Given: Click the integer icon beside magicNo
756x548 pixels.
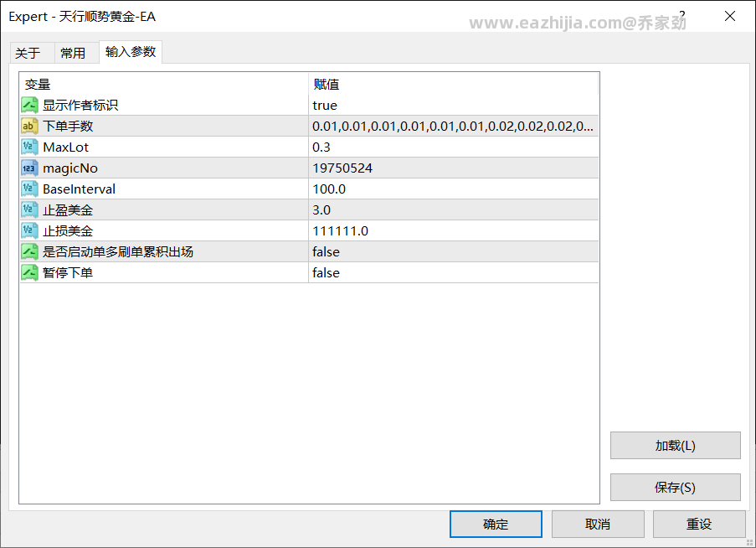Looking at the screenshot, I should pos(29,168).
